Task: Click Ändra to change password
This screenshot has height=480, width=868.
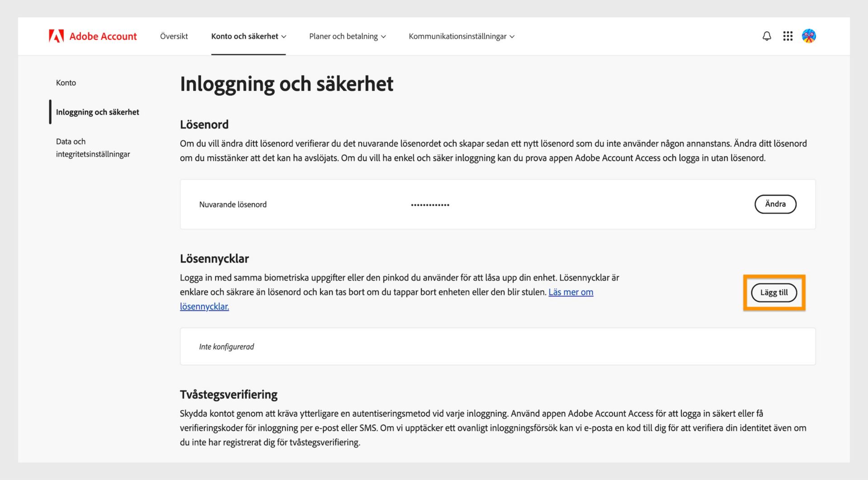Action: [x=775, y=204]
